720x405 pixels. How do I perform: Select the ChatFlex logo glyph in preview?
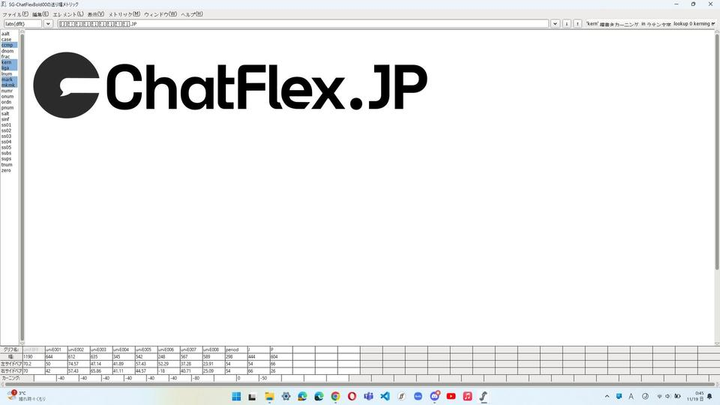click(x=66, y=85)
